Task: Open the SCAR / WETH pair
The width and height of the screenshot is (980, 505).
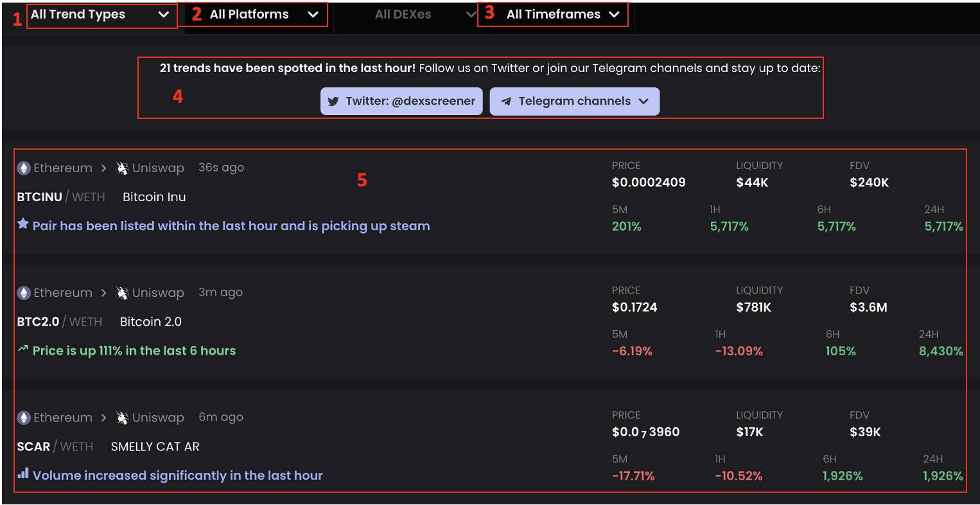Action: (x=55, y=447)
